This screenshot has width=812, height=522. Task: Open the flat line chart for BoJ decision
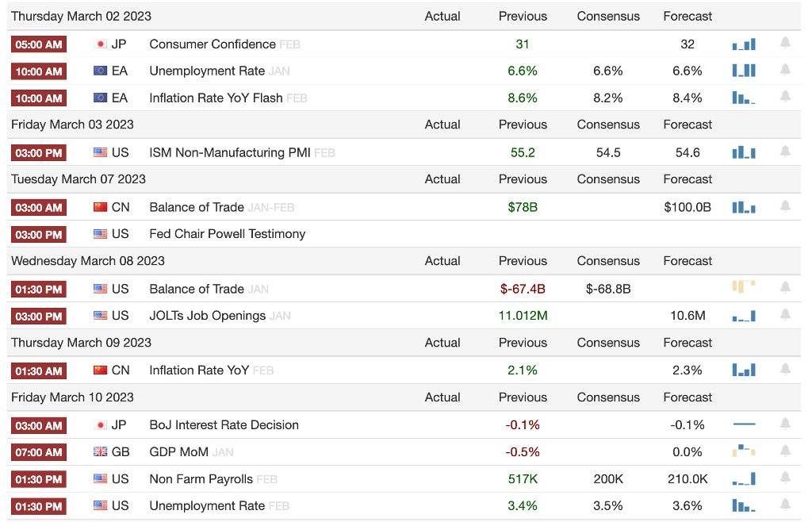tap(744, 424)
